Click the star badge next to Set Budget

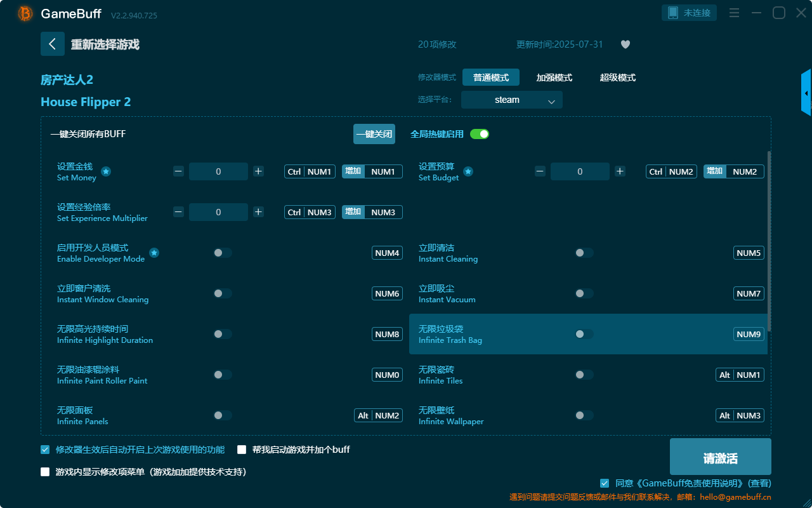468,171
